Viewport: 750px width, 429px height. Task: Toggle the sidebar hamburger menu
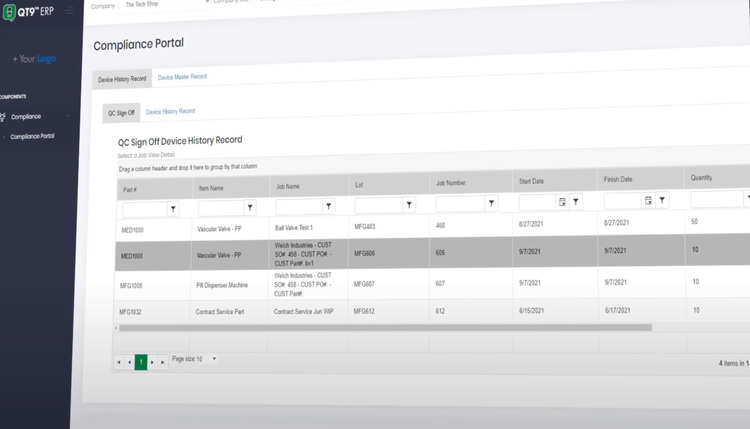coord(69,10)
